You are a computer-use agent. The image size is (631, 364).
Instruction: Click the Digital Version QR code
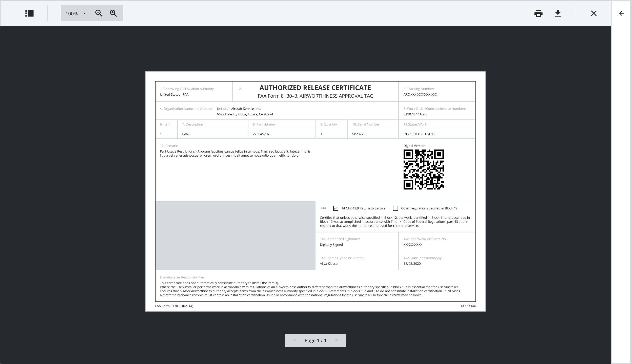click(x=424, y=169)
